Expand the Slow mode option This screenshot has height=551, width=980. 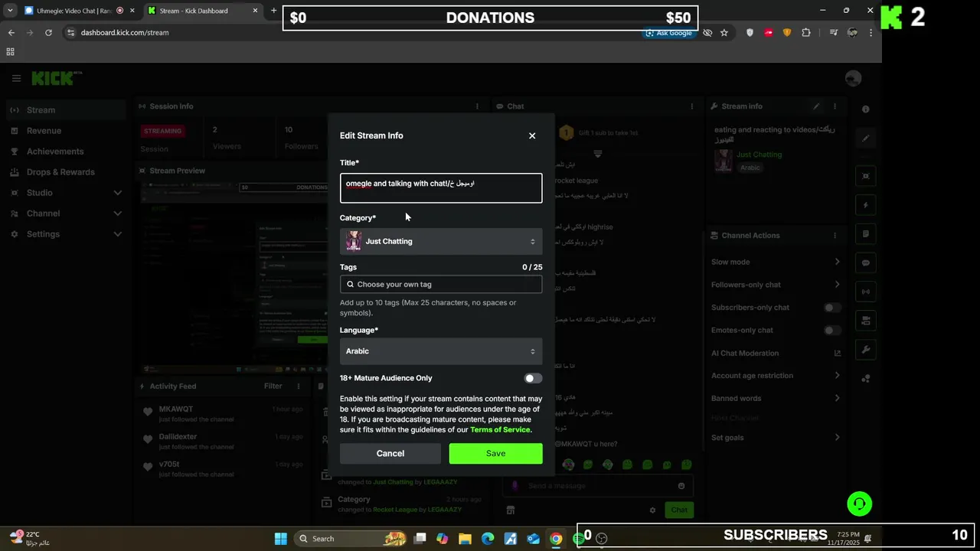point(776,262)
